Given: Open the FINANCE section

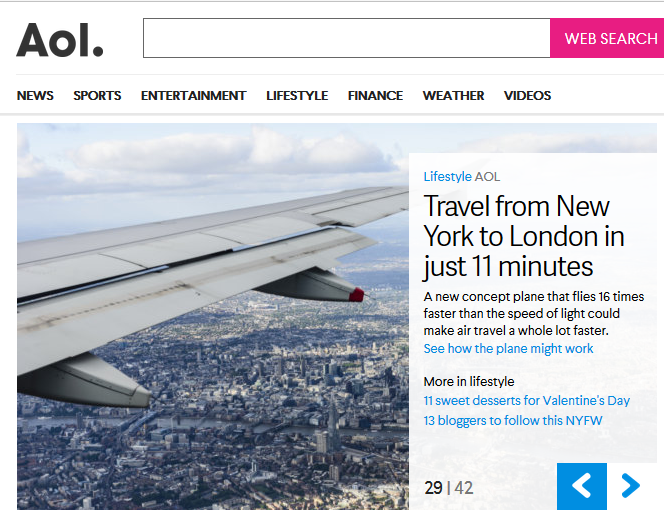Looking at the screenshot, I should [375, 96].
